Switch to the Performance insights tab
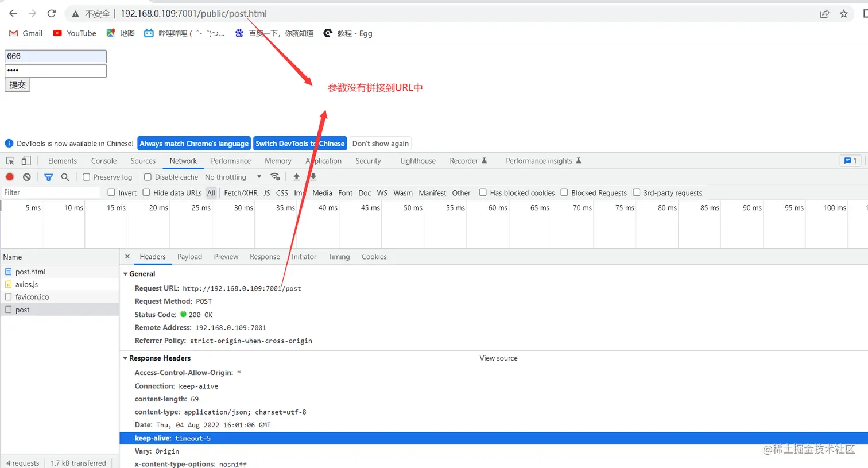 point(543,161)
